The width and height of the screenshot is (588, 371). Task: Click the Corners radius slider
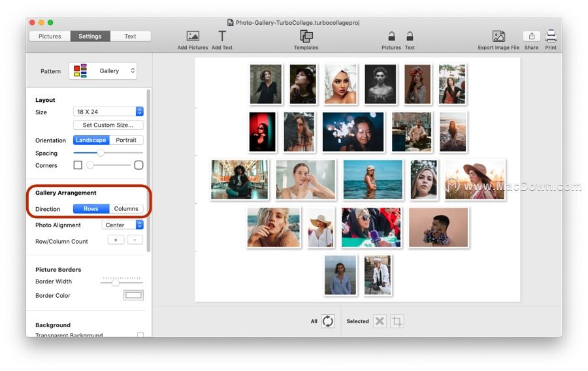click(x=108, y=165)
